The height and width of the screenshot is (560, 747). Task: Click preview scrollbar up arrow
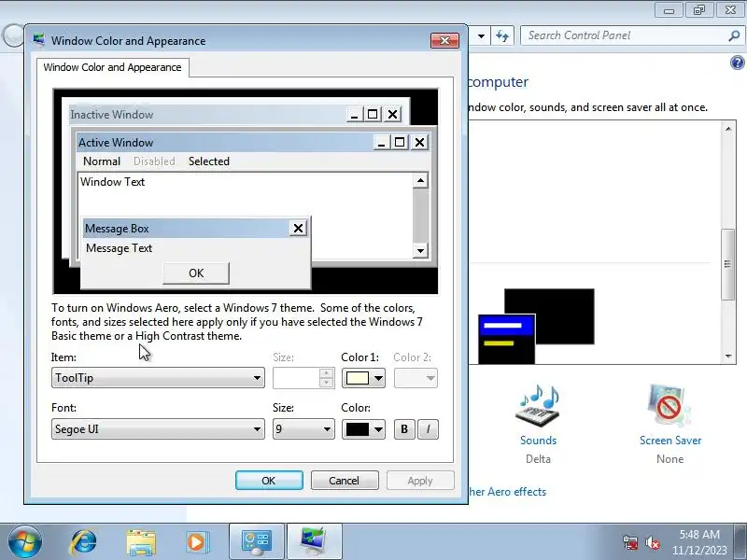pyautogui.click(x=420, y=180)
